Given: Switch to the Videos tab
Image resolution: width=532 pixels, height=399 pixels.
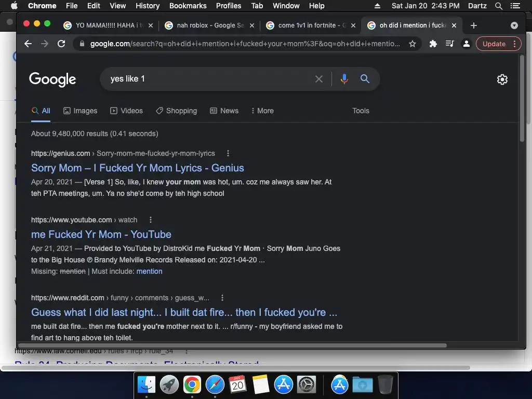Looking at the screenshot, I should coord(127,111).
